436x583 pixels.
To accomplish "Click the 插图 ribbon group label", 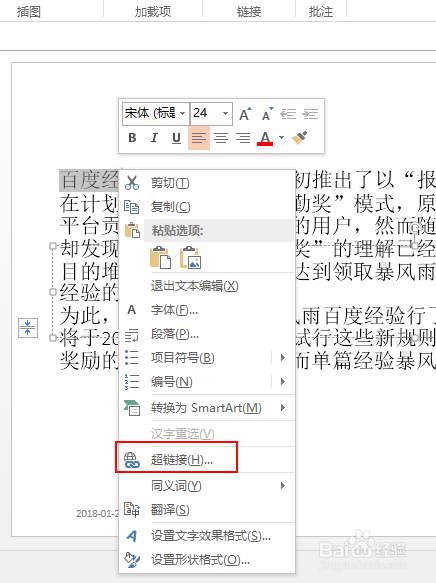I will pyautogui.click(x=29, y=12).
